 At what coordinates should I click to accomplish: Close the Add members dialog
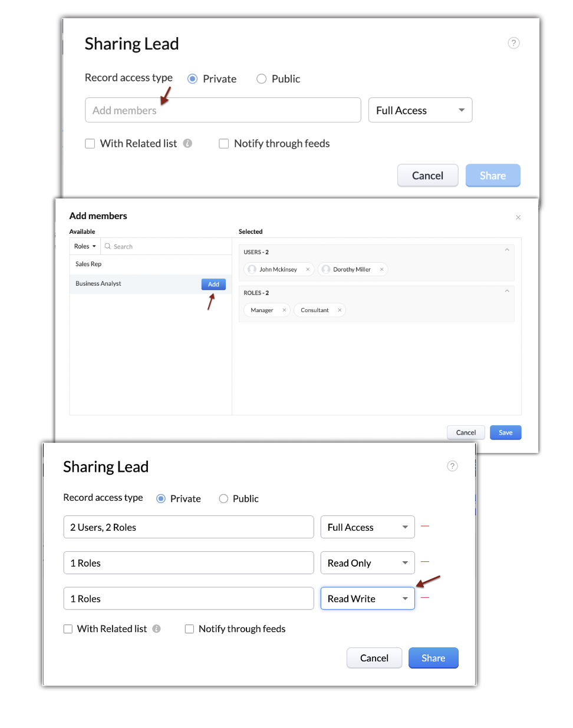pyautogui.click(x=518, y=217)
